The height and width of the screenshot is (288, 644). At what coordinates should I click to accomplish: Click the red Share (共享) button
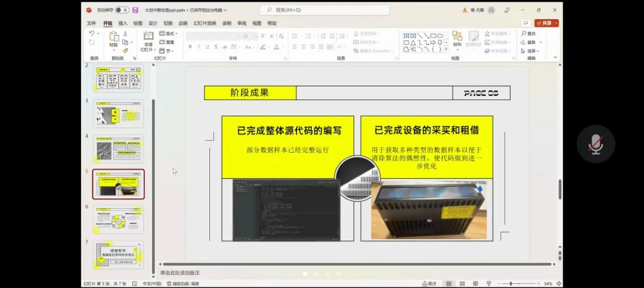(546, 23)
